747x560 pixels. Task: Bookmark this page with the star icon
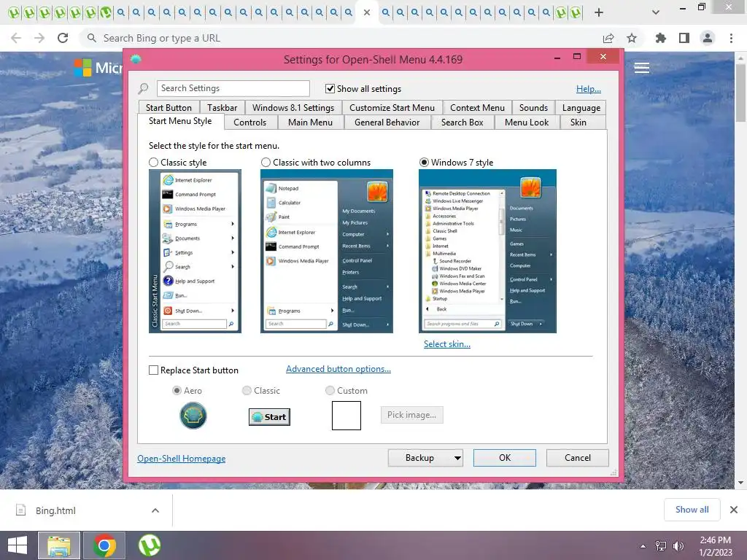coord(632,38)
